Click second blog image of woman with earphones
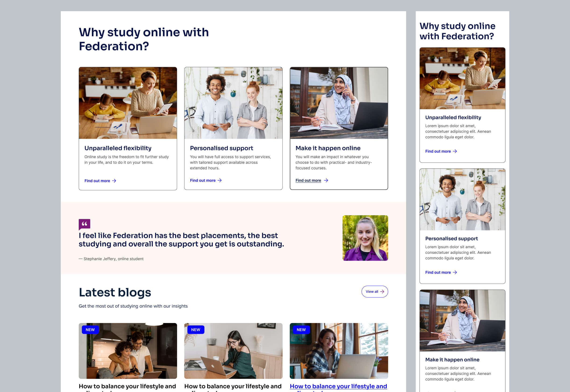This screenshot has height=392, width=570. click(x=233, y=351)
